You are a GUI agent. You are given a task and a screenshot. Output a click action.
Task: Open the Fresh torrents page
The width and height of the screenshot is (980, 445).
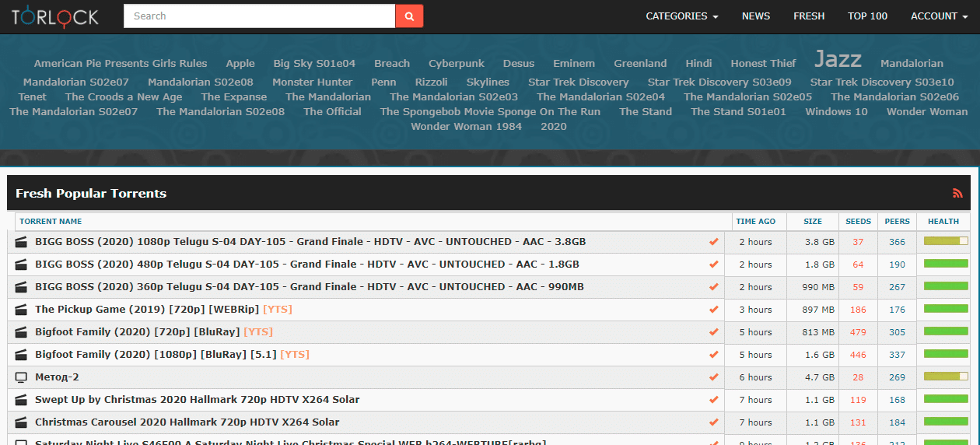click(x=809, y=16)
